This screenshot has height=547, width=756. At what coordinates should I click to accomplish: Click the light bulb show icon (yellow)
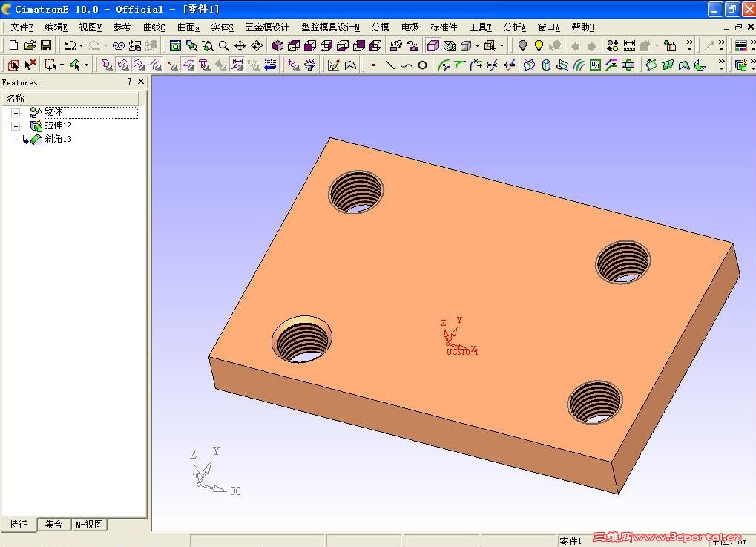click(x=539, y=46)
